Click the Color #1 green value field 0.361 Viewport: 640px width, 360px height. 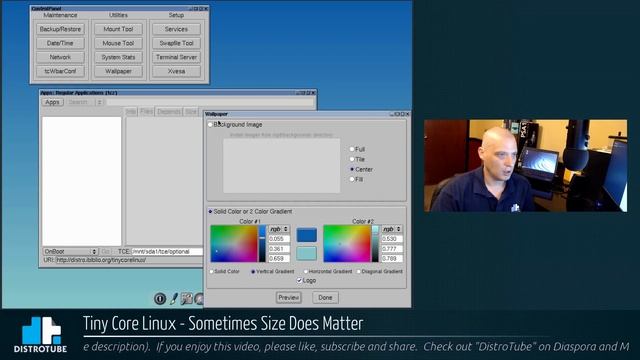click(x=279, y=249)
